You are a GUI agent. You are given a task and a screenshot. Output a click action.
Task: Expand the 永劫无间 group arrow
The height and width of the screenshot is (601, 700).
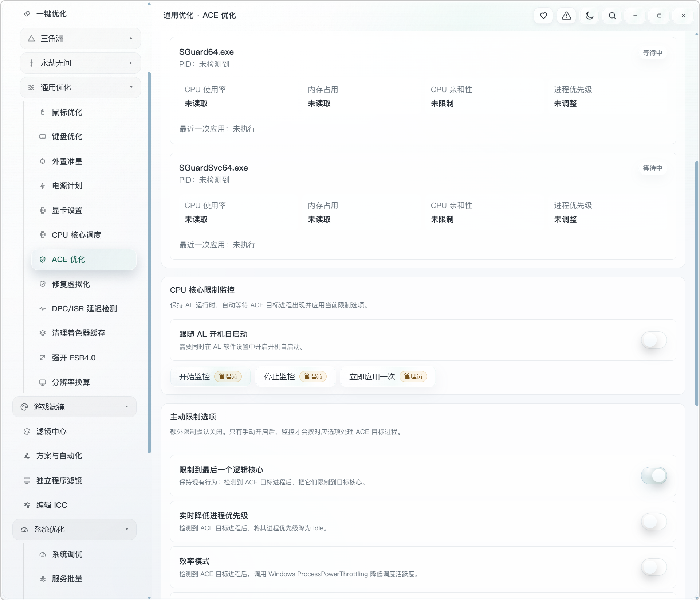[131, 63]
